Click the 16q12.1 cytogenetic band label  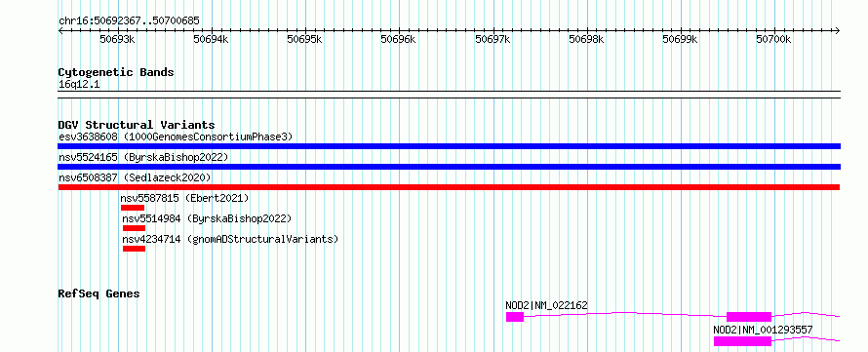(79, 85)
